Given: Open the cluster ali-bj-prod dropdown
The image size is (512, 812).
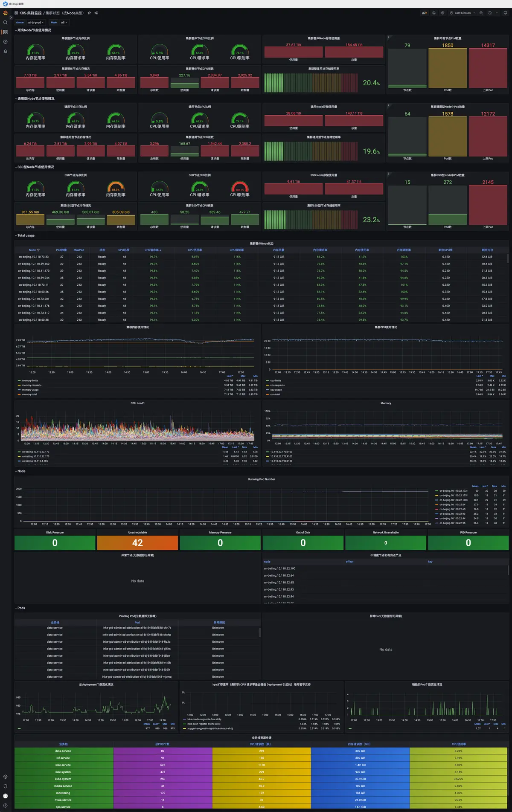Looking at the screenshot, I should coord(35,23).
